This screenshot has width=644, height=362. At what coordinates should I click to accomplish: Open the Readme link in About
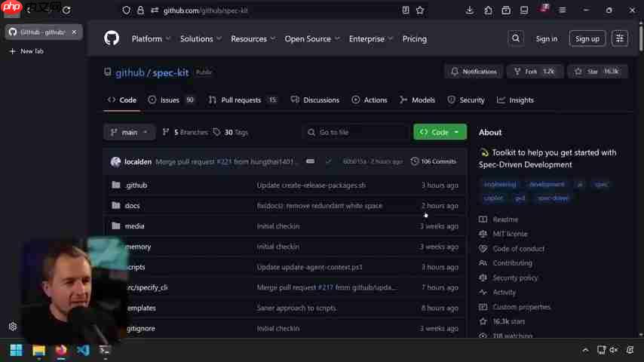pos(498,219)
